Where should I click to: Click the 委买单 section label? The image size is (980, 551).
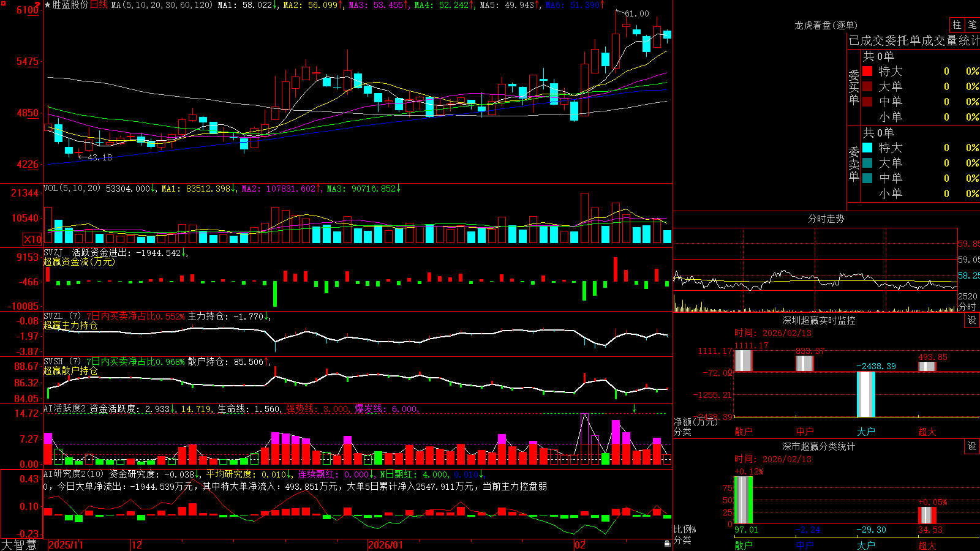point(854,86)
